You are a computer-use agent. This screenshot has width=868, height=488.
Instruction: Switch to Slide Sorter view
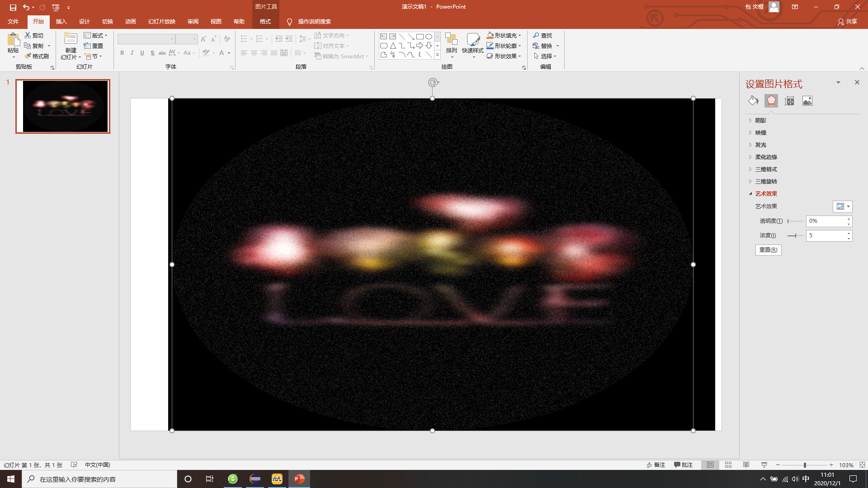click(728, 465)
